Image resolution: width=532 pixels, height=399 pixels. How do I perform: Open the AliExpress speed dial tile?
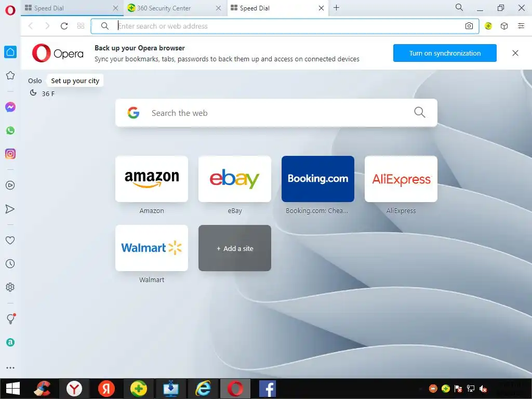[x=401, y=179]
